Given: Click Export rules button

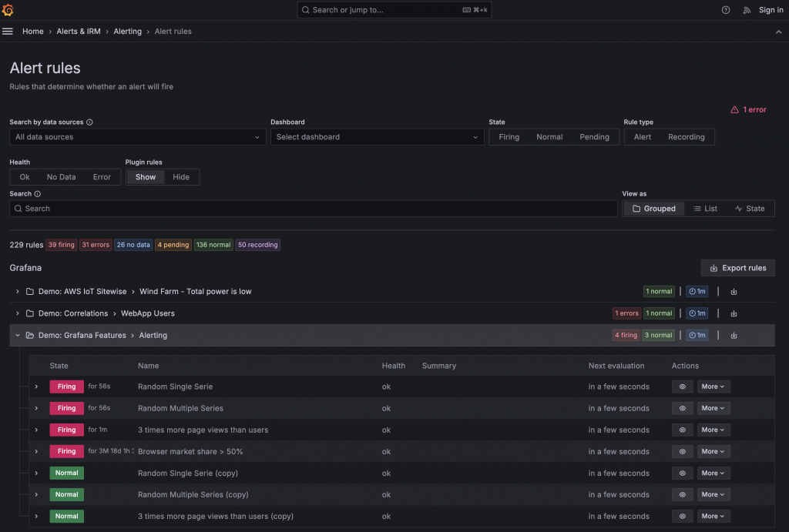Looking at the screenshot, I should pyautogui.click(x=737, y=268).
